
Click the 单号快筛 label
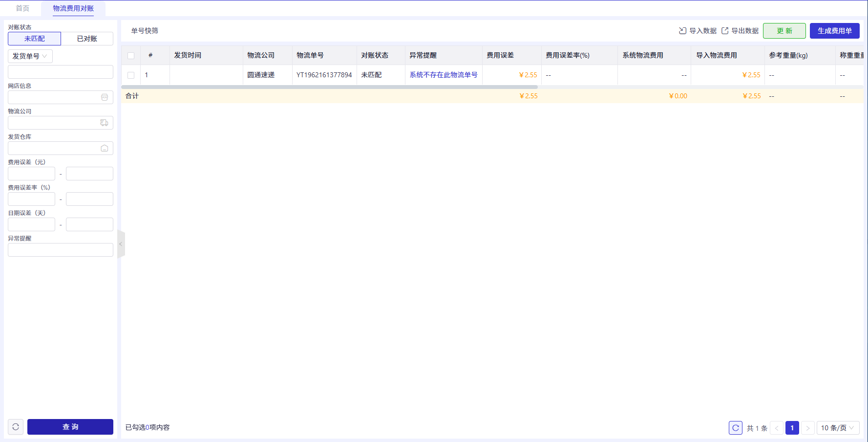pyautogui.click(x=145, y=31)
